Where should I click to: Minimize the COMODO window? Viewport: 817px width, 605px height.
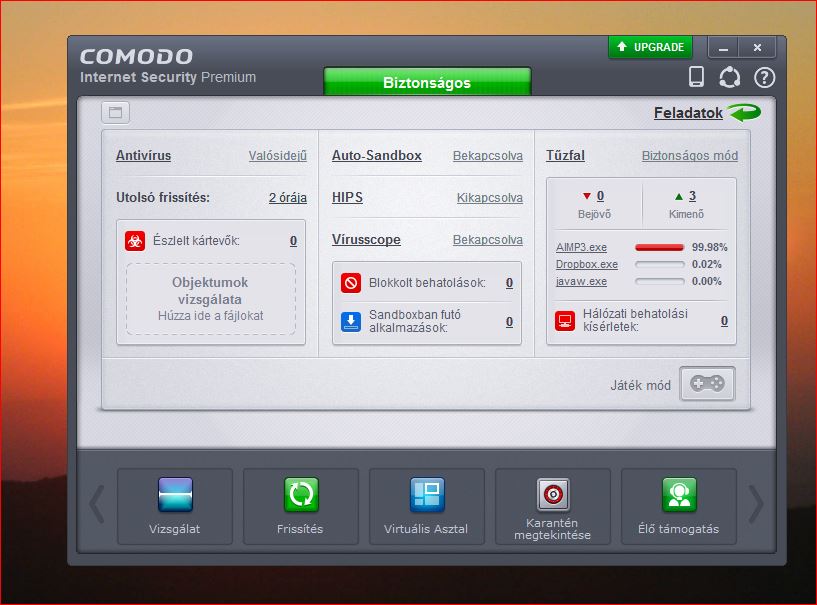pyautogui.click(x=723, y=48)
